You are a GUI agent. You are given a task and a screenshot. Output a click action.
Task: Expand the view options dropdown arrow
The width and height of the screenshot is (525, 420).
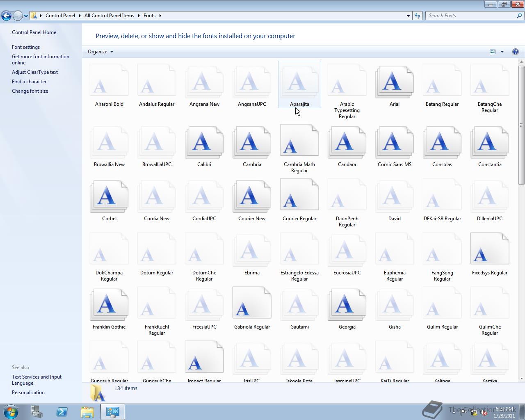point(502,52)
